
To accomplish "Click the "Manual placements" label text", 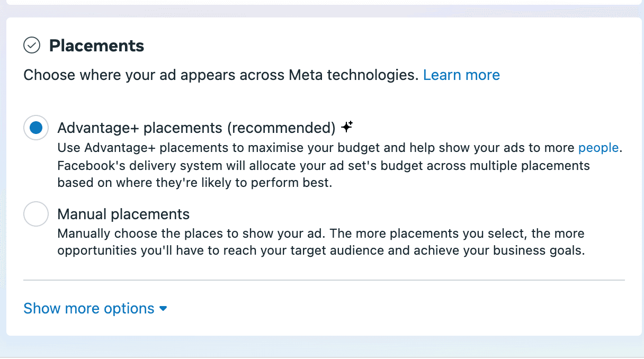I will (x=123, y=214).
